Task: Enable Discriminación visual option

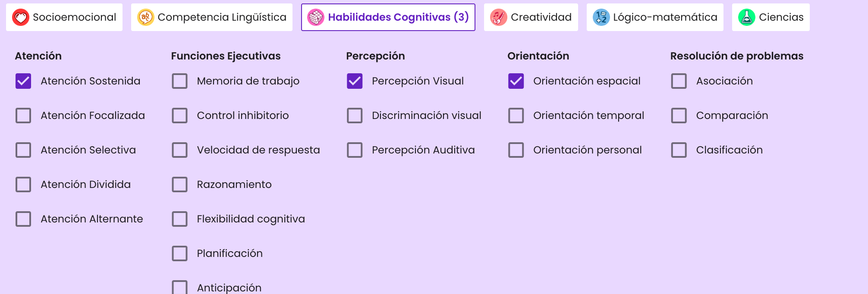Action: (x=355, y=116)
